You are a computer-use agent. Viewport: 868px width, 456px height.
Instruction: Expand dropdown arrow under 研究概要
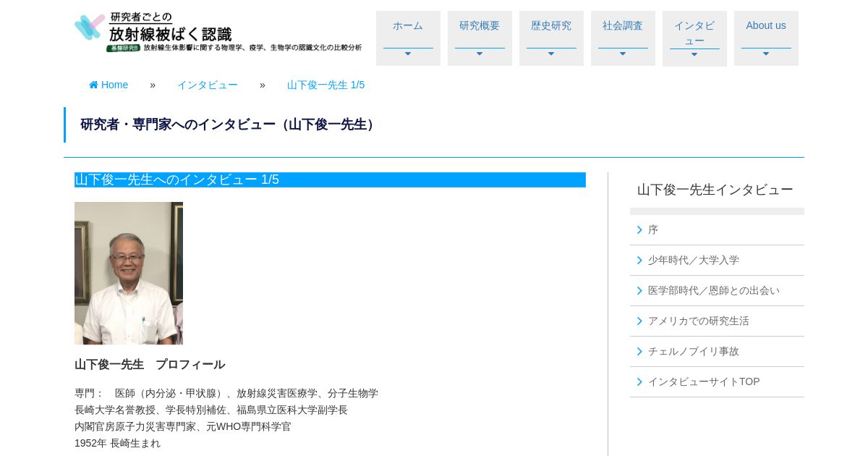[x=480, y=54]
